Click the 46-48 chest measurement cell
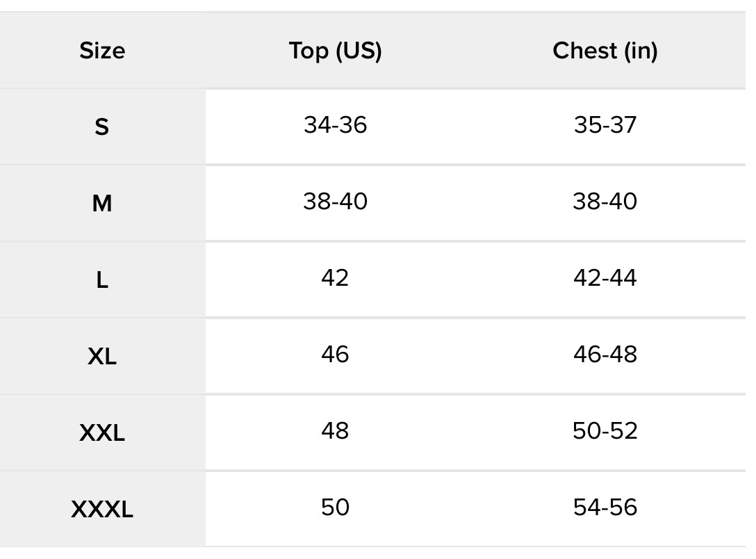 (605, 355)
